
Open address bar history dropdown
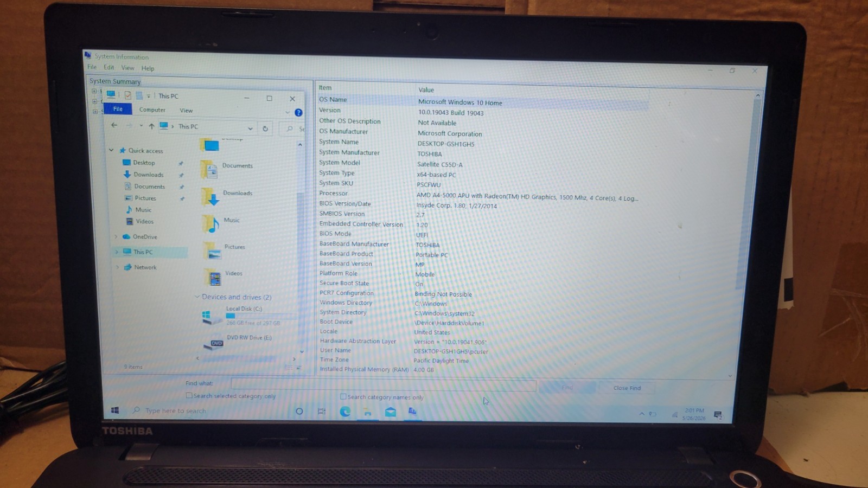tap(250, 128)
